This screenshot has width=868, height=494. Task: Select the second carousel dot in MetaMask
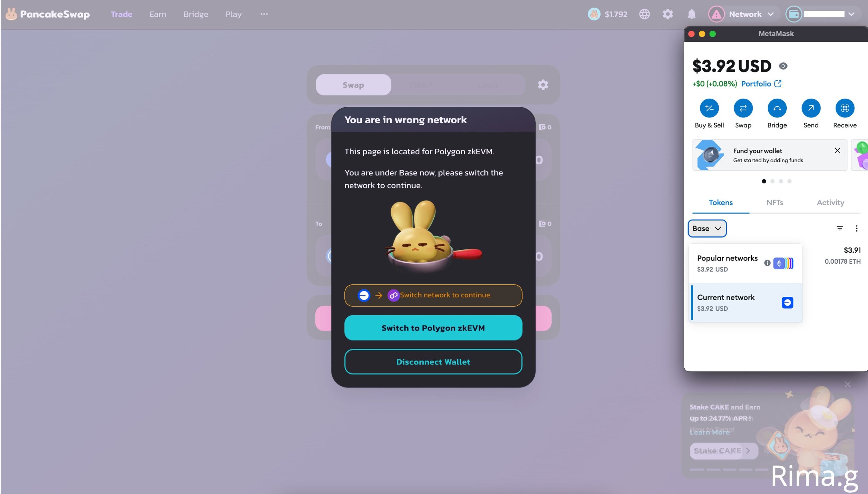[772, 181]
